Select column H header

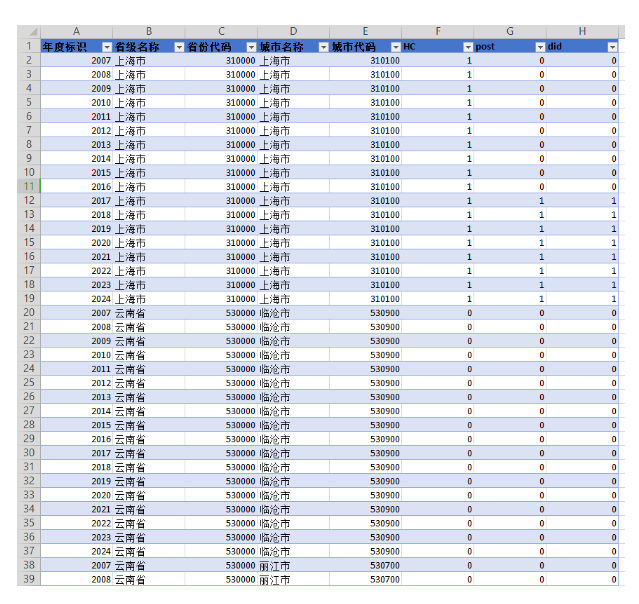[582, 31]
